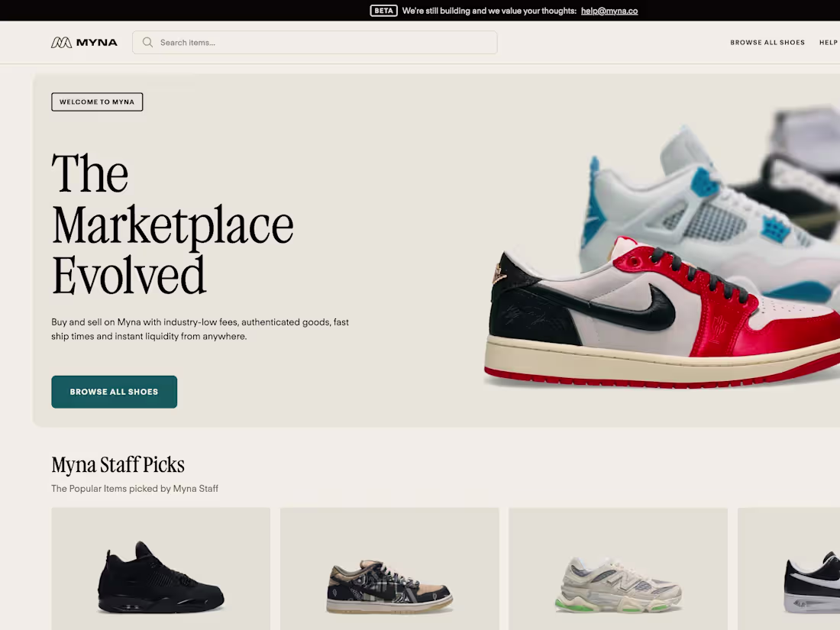Open the black Jordan 4 staff pick
This screenshot has width=840, height=630.
click(x=160, y=569)
